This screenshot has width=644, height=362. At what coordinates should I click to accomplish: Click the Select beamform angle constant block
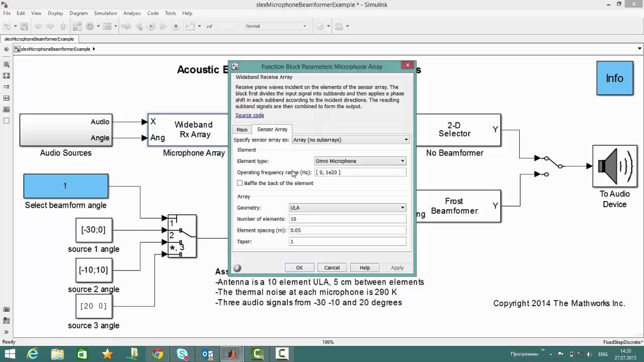[x=66, y=186]
